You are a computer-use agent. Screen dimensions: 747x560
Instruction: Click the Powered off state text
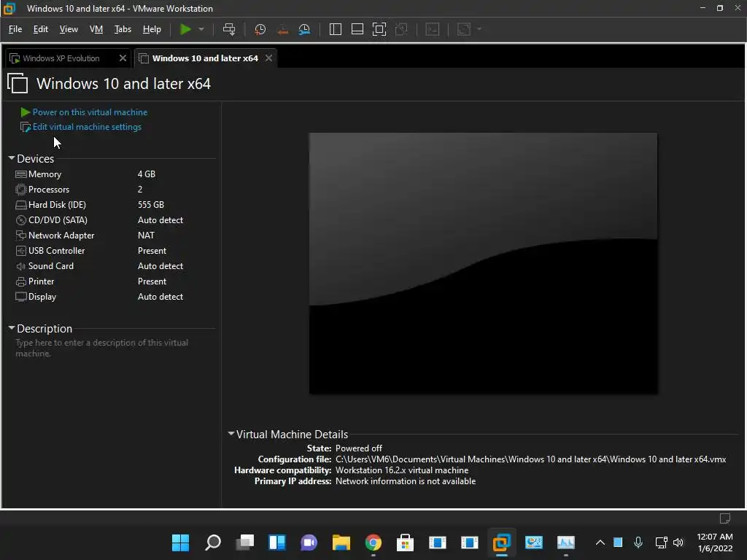[x=359, y=448]
